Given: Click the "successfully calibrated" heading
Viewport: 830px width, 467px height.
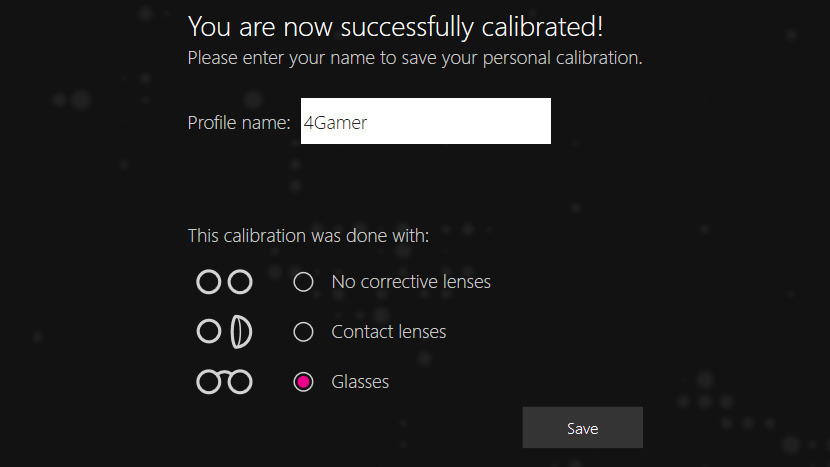Looking at the screenshot, I should click(x=395, y=27).
